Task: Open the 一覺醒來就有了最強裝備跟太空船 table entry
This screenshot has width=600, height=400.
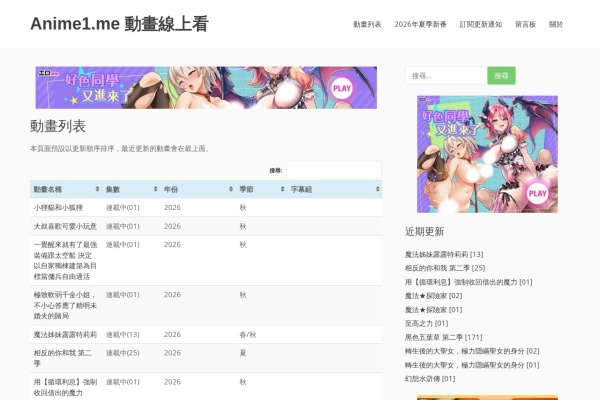Action: click(65, 260)
